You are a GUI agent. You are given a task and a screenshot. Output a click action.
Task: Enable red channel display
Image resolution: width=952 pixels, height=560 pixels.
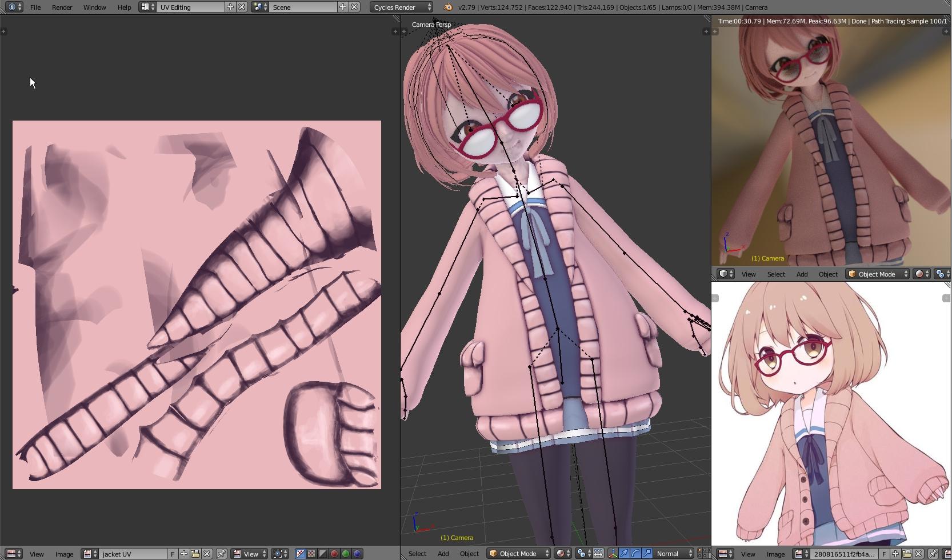334,554
